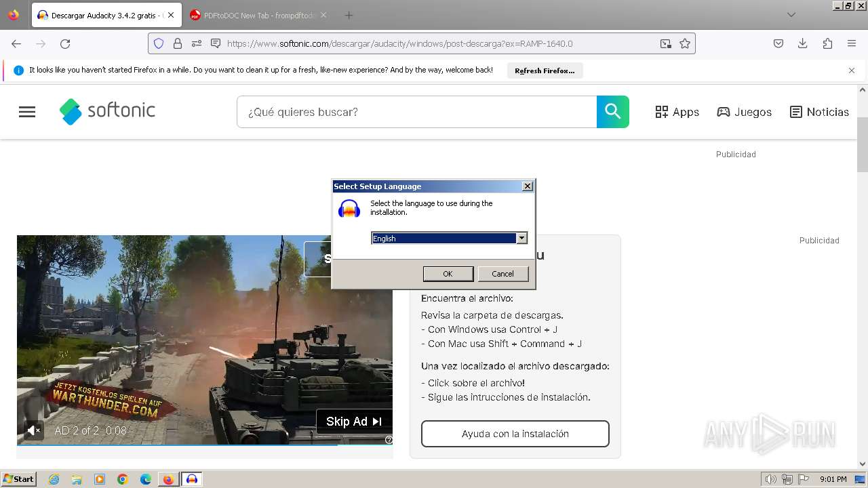Close the Select Setup Language dialog

point(528,186)
